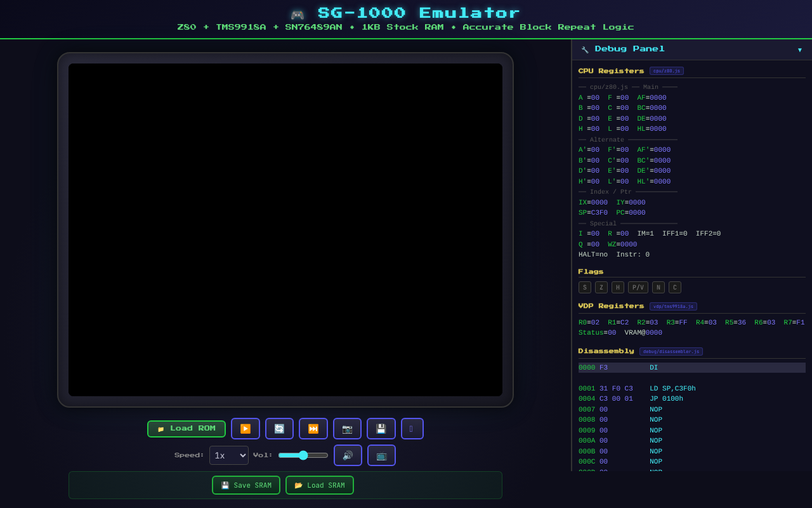Toggle the H flag indicator
The height and width of the screenshot is (508, 812).
[618, 288]
